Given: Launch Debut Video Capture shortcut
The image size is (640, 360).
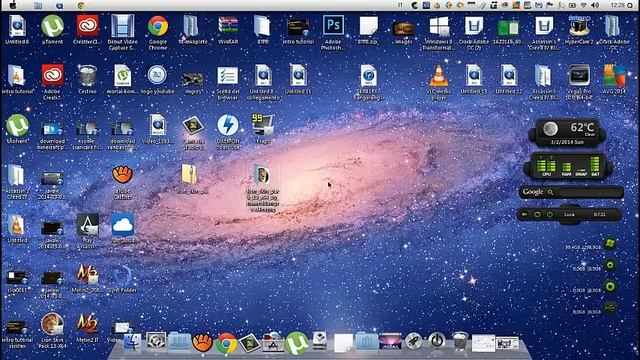Looking at the screenshot, I should [x=122, y=26].
